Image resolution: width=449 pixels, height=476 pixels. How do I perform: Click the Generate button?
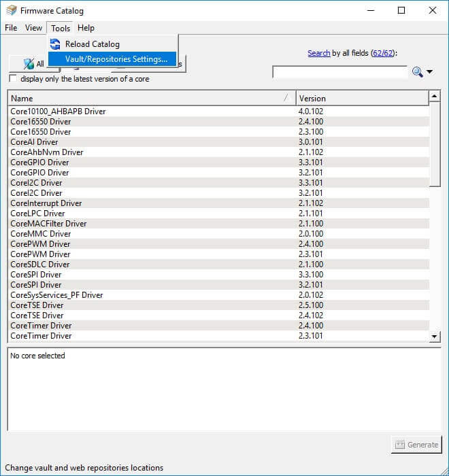click(x=416, y=445)
